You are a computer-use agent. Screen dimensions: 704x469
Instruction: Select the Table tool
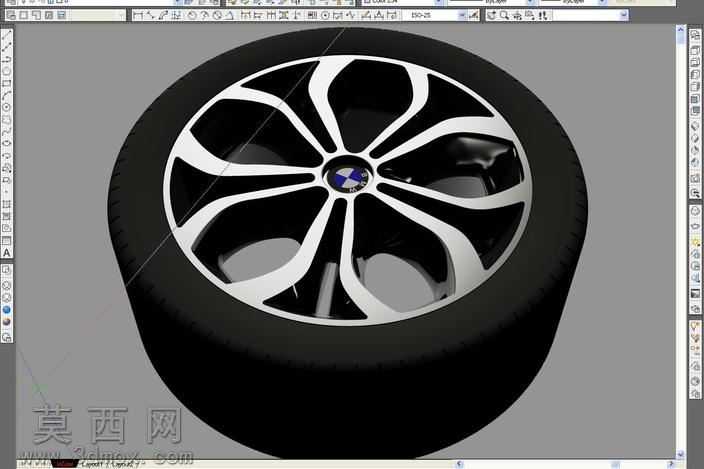7,241
